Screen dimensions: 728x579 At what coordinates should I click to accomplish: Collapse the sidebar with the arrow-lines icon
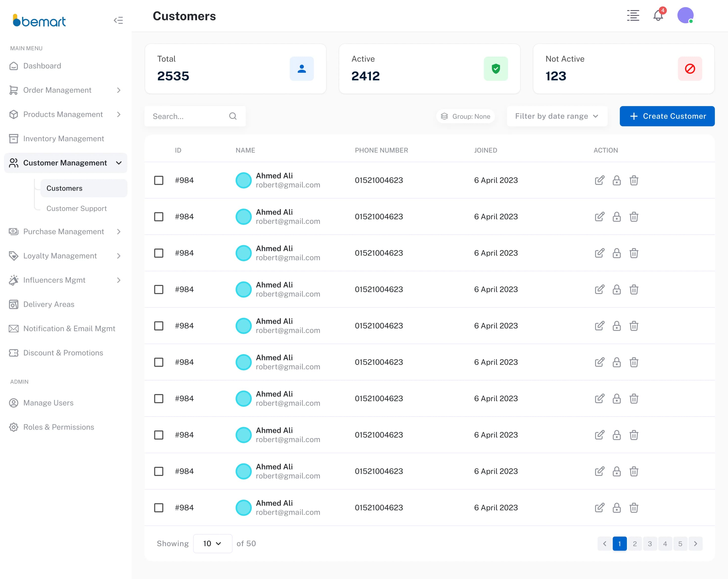118,20
